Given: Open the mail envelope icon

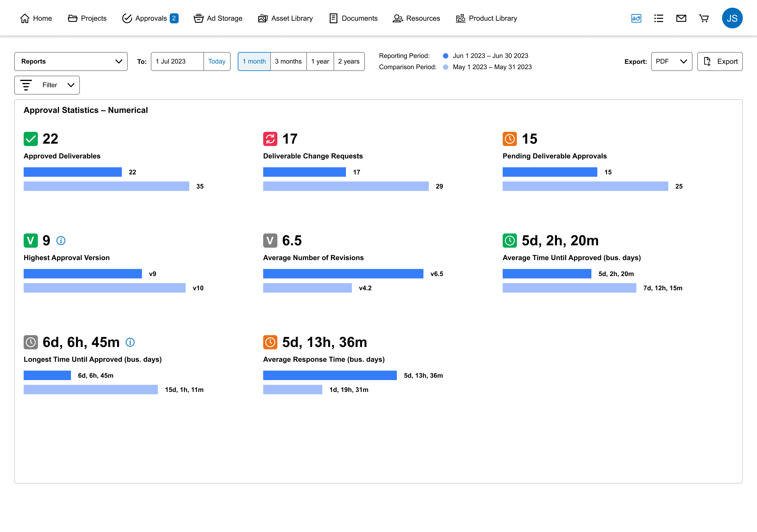Looking at the screenshot, I should tap(681, 18).
